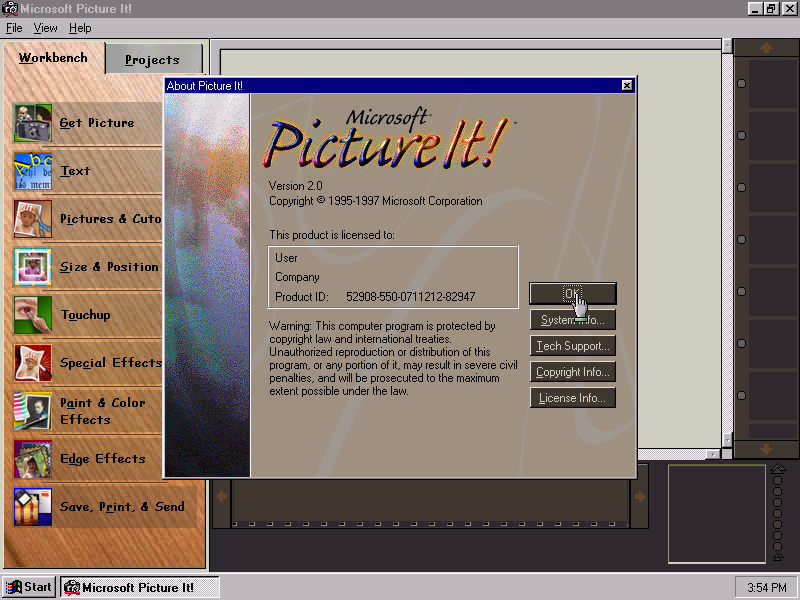Close the About Picture It! dialog
Image resolution: width=800 pixels, height=600 pixels.
(x=627, y=86)
